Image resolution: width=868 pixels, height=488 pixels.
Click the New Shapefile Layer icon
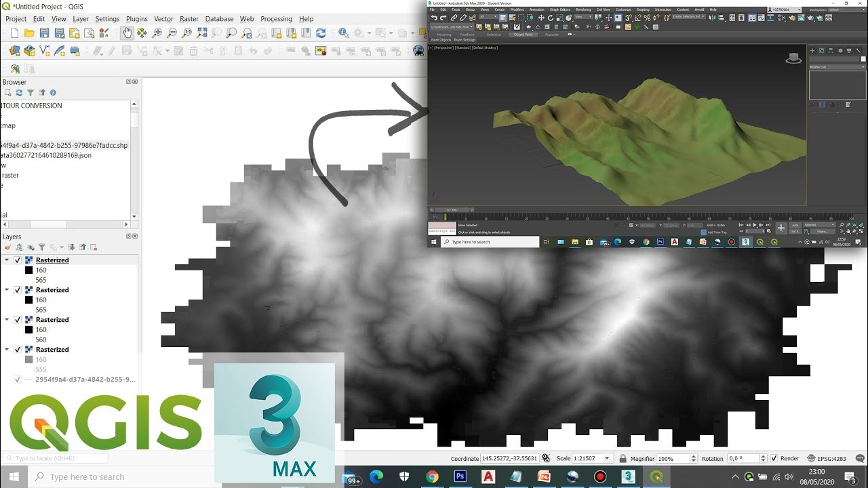(x=45, y=51)
